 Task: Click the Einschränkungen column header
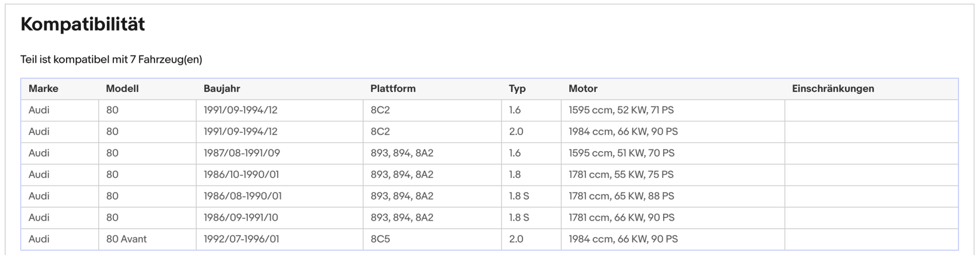pyautogui.click(x=832, y=89)
